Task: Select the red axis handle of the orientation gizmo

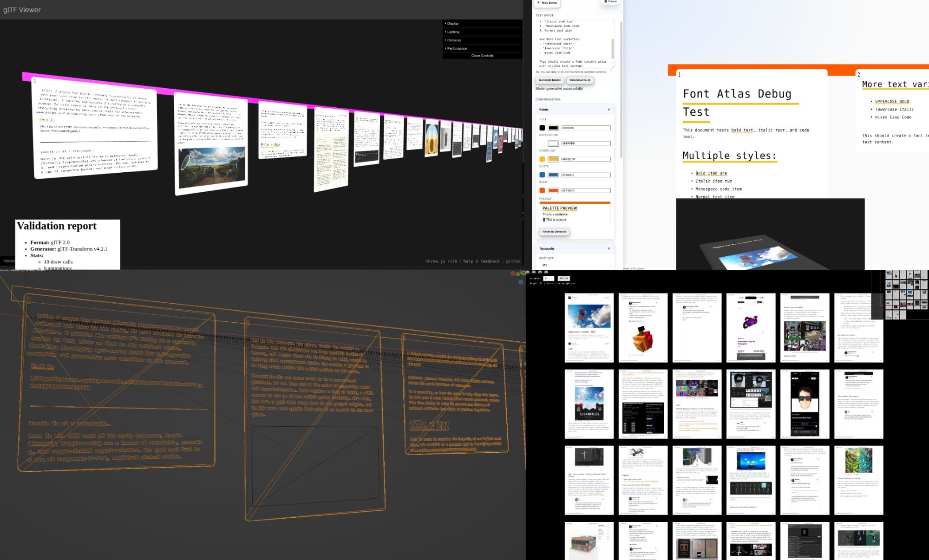Action: pyautogui.click(x=513, y=273)
